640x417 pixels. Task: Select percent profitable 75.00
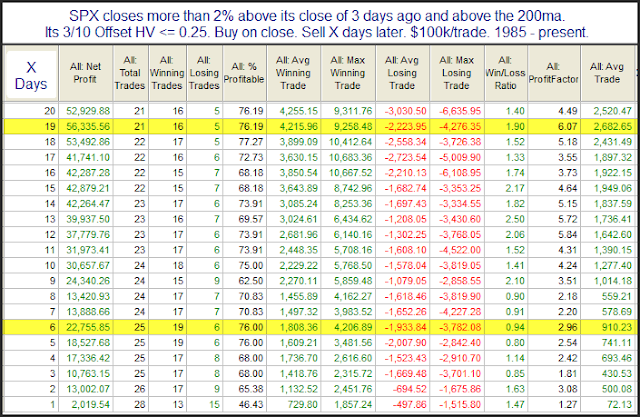click(251, 266)
